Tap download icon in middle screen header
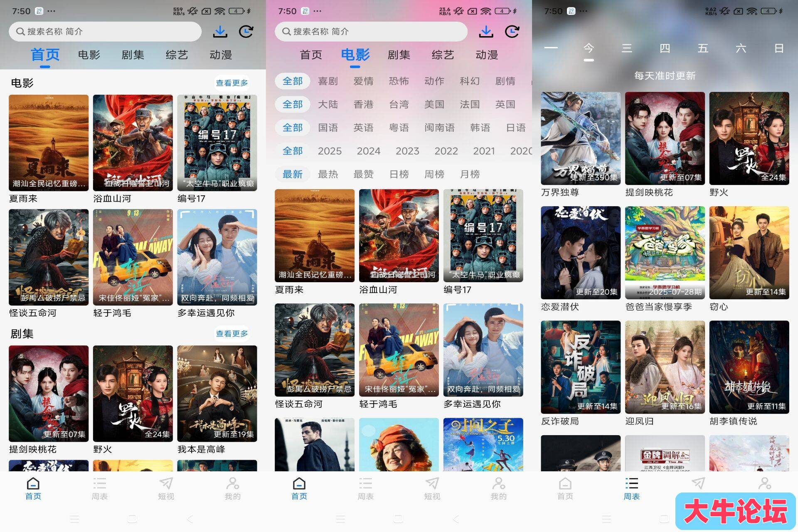Screen dimensions: 798x532 coord(486,32)
